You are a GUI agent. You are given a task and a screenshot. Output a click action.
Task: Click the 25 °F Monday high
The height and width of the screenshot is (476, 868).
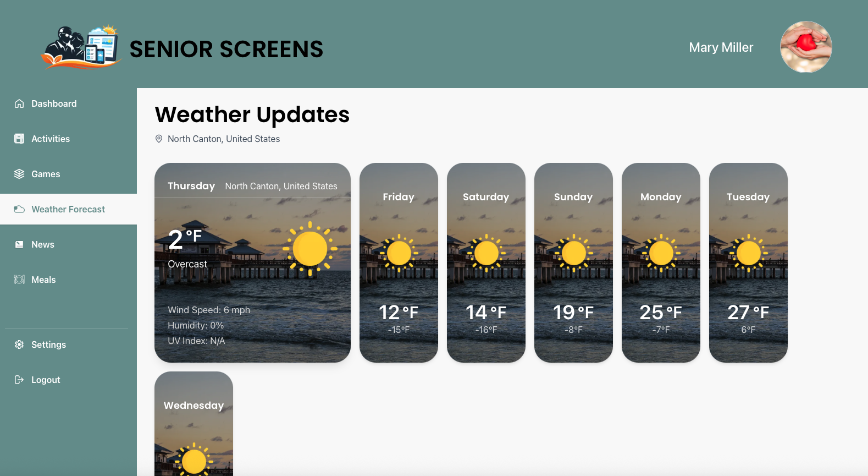(x=661, y=313)
